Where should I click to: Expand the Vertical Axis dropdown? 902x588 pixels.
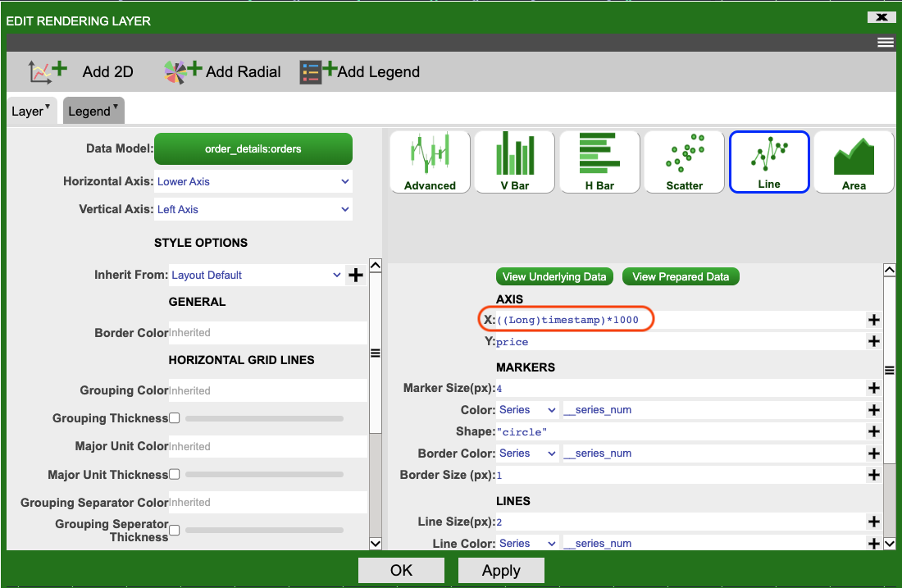[x=253, y=210]
